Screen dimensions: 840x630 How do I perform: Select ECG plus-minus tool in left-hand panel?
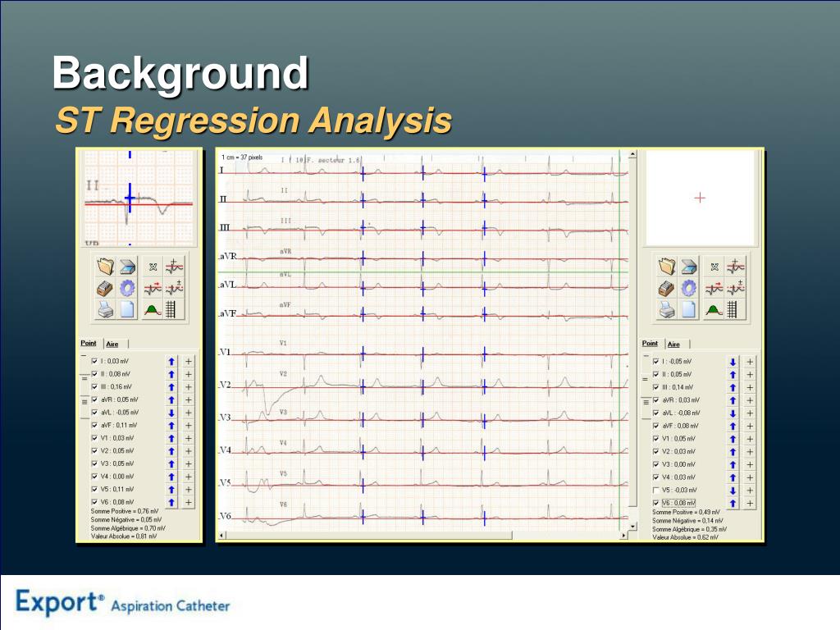click(x=174, y=288)
